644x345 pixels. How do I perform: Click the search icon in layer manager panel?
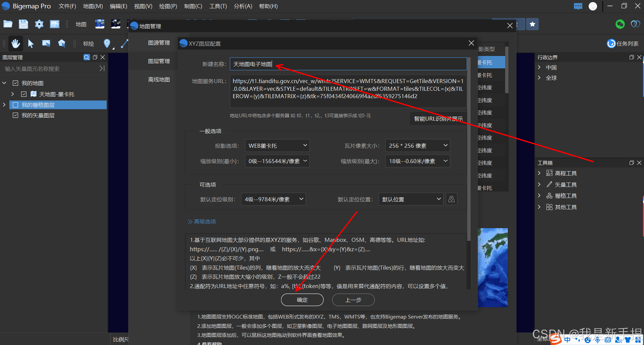(87, 57)
